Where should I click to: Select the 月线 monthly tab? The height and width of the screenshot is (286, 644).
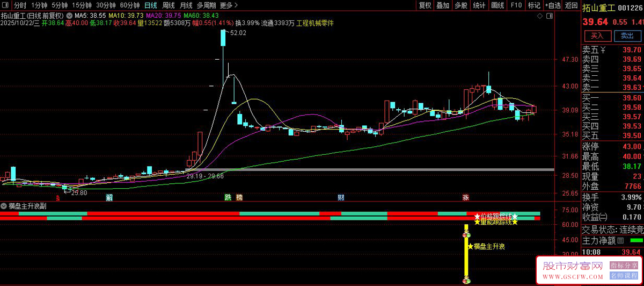pos(186,5)
